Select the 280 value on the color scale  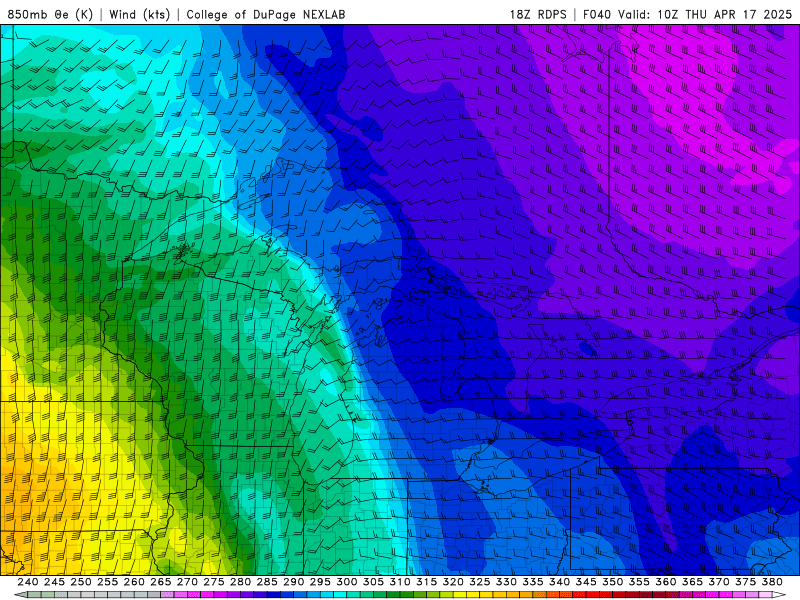[240, 582]
